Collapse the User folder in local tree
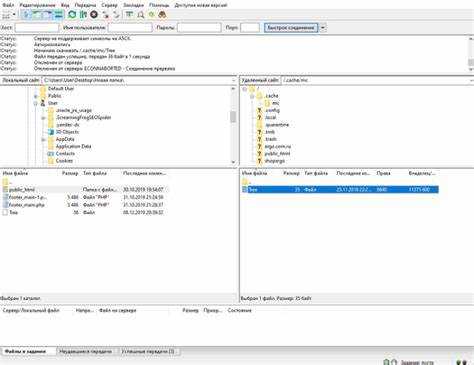The width and height of the screenshot is (474, 365). point(36,103)
